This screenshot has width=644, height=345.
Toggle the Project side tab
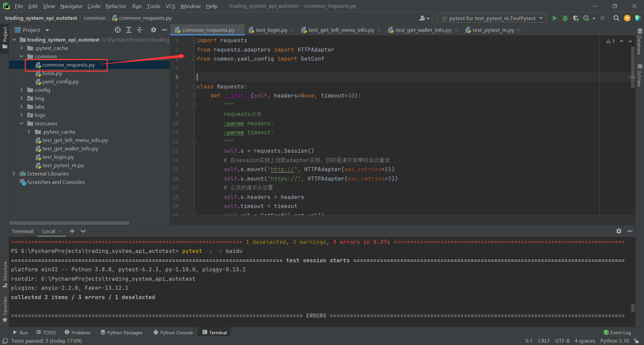[5, 37]
